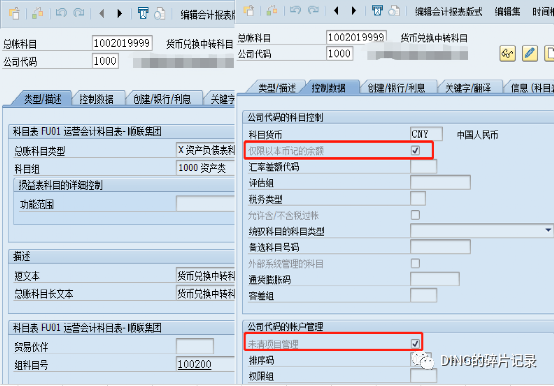Click 贸易伙伴 input field

(195, 346)
